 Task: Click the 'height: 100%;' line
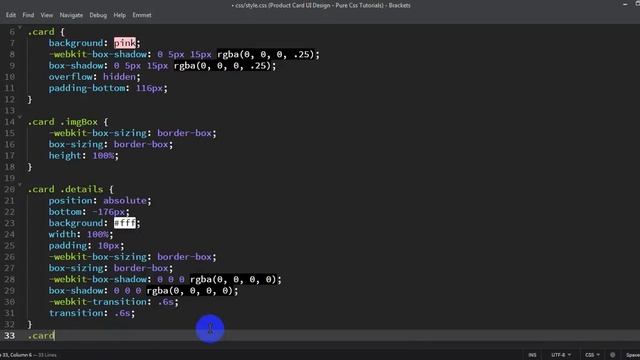[x=84, y=156]
